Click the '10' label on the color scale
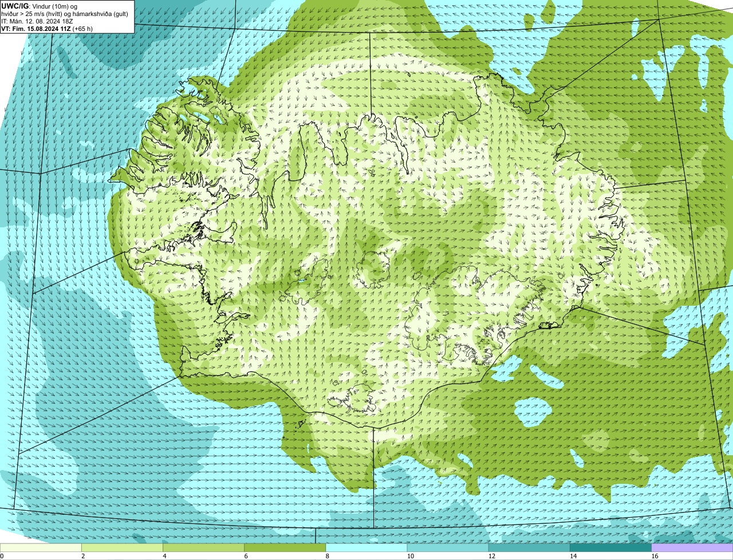Viewport: 733px width, 560px height. [x=410, y=556]
